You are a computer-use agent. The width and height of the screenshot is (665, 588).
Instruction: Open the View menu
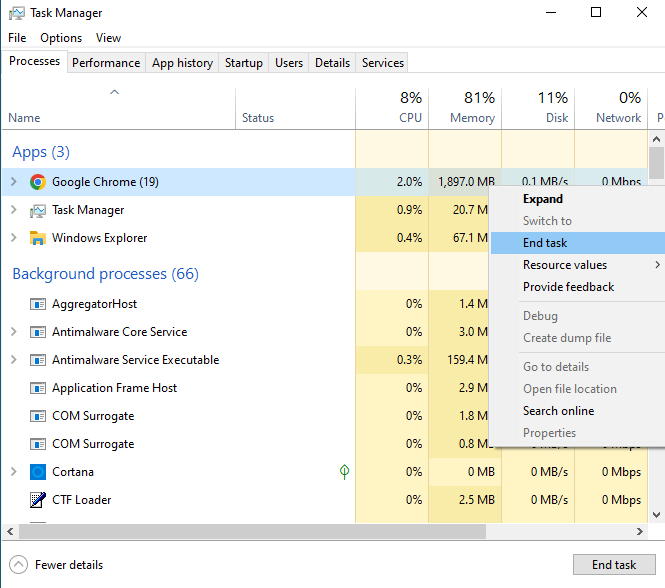(108, 38)
